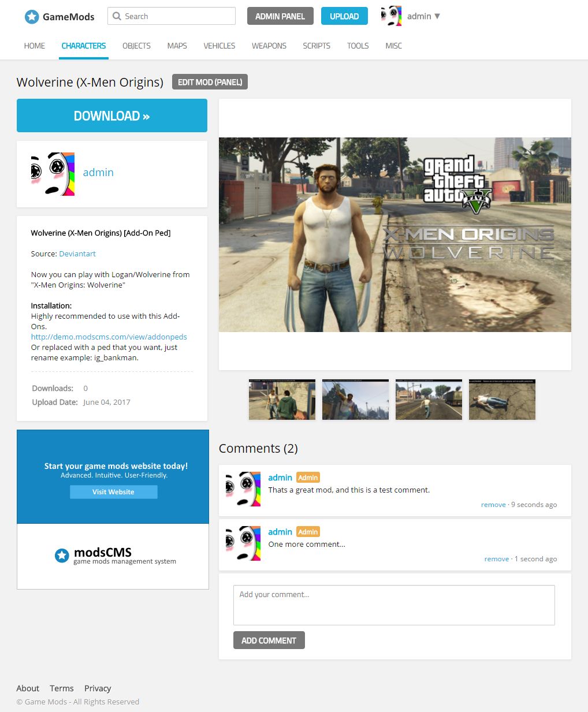Click admin username on the second comment
The image size is (588, 712).
tap(280, 532)
